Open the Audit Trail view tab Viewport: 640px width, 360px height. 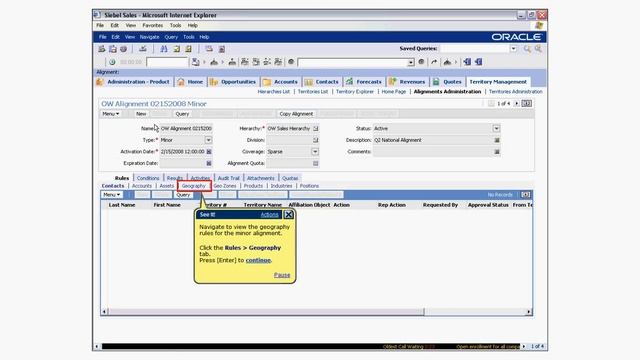229,178
